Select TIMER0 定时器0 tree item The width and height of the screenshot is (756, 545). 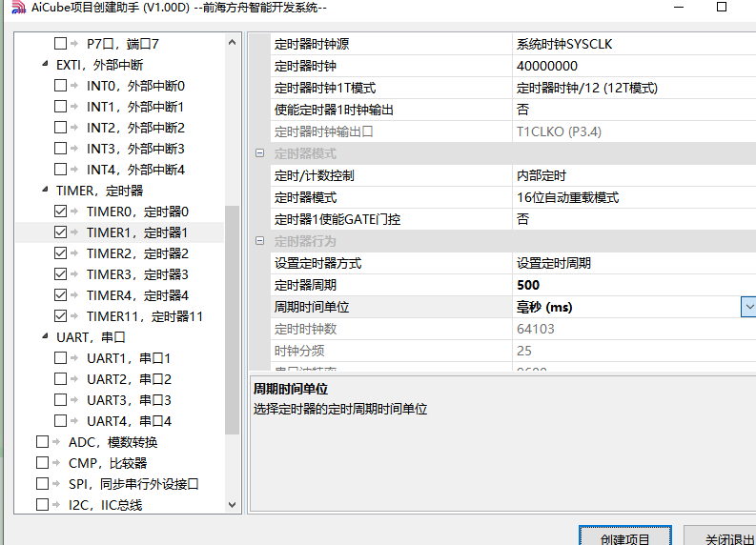click(137, 212)
